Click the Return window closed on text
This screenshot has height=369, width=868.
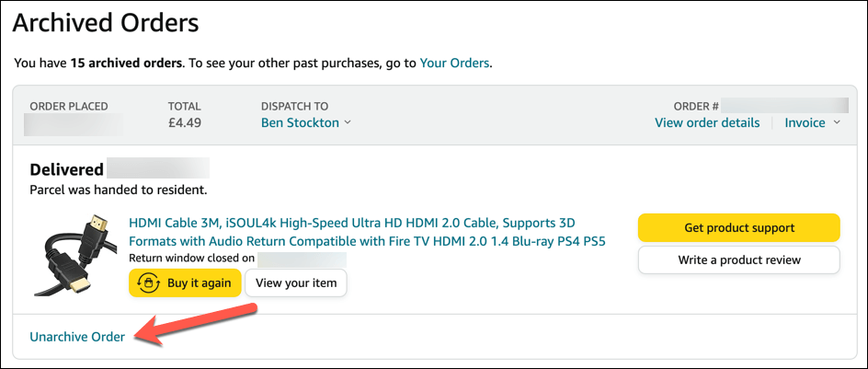pos(191,259)
